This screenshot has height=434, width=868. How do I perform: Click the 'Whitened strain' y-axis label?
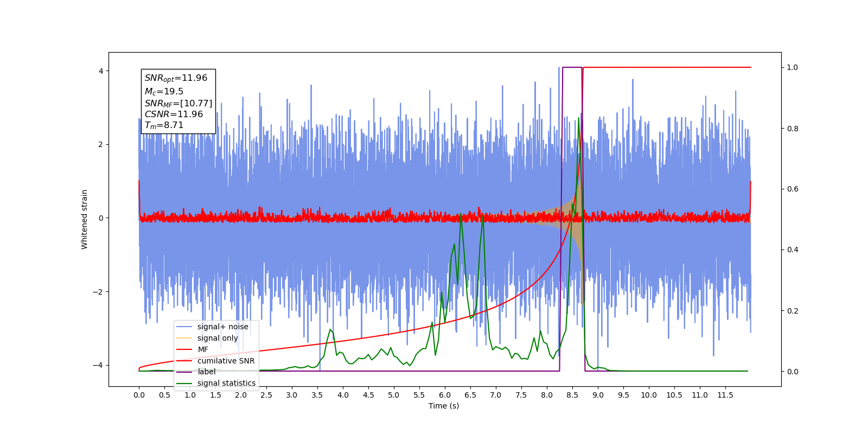(85, 219)
